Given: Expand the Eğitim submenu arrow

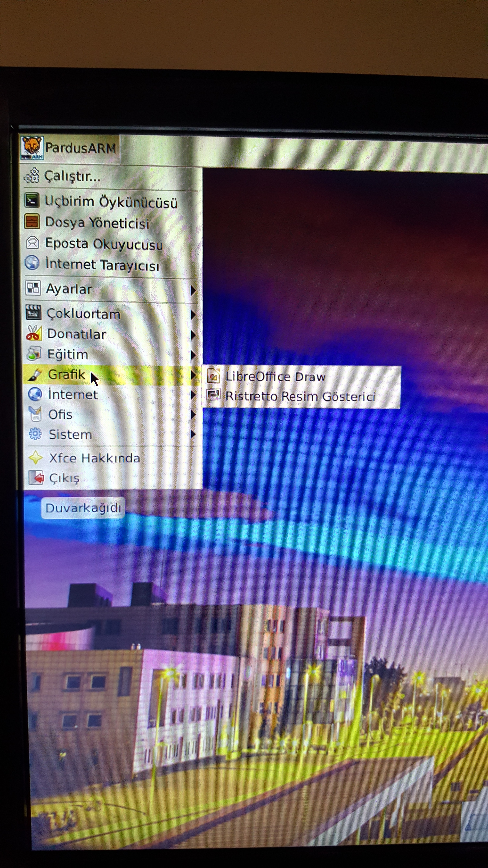Looking at the screenshot, I should (193, 355).
